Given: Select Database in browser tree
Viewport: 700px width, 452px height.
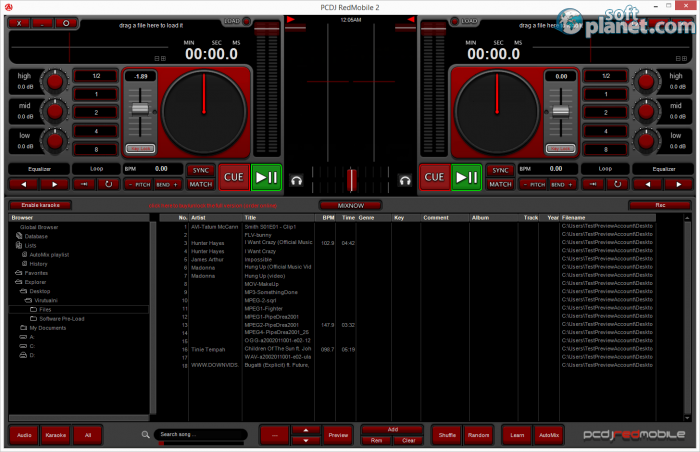Looking at the screenshot, I should (36, 236).
